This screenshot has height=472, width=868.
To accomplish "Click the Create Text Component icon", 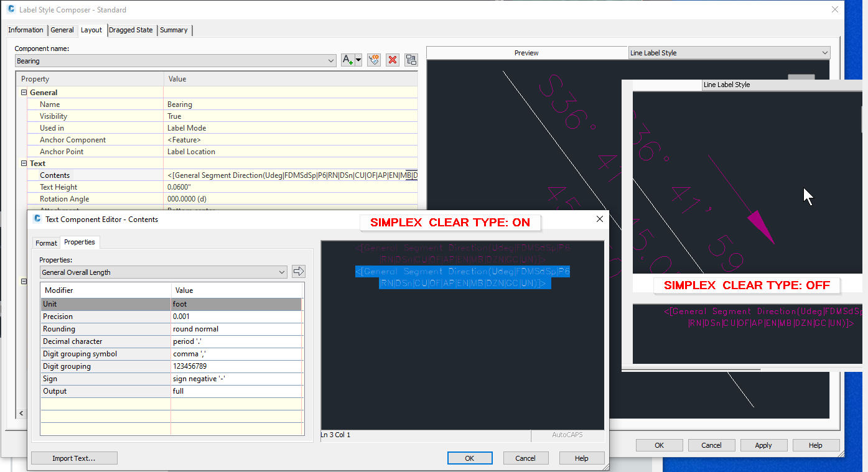I will [348, 60].
